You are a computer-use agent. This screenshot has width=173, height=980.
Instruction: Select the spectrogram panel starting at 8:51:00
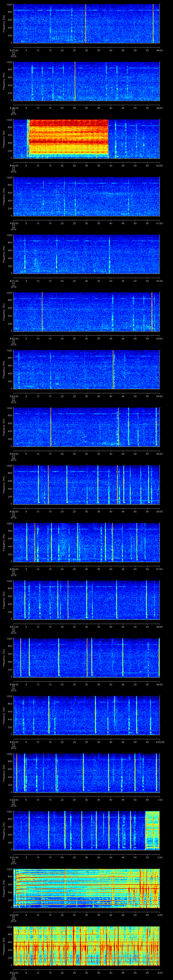87,254
